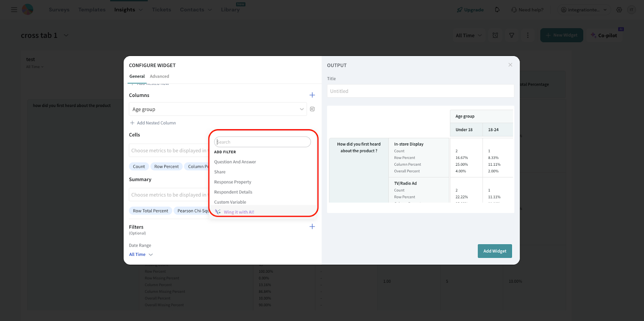Select Custom Variable filter option
644x321 pixels.
[230, 202]
